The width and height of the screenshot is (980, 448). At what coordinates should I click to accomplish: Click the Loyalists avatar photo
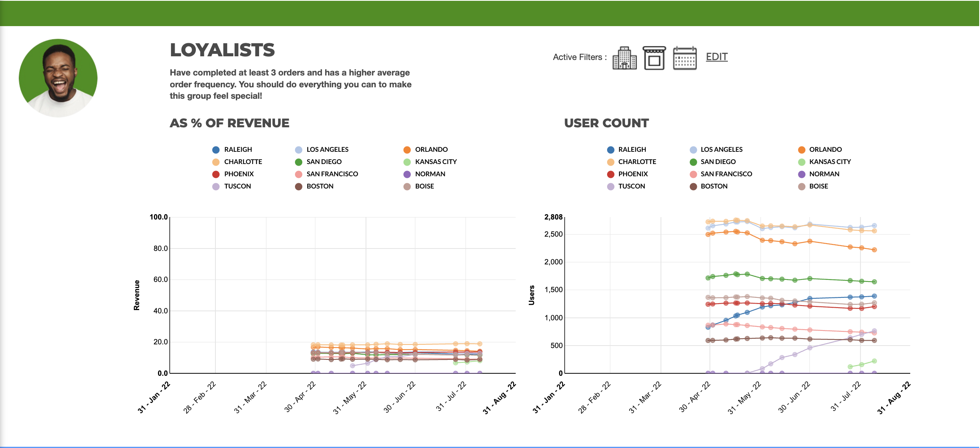[58, 78]
